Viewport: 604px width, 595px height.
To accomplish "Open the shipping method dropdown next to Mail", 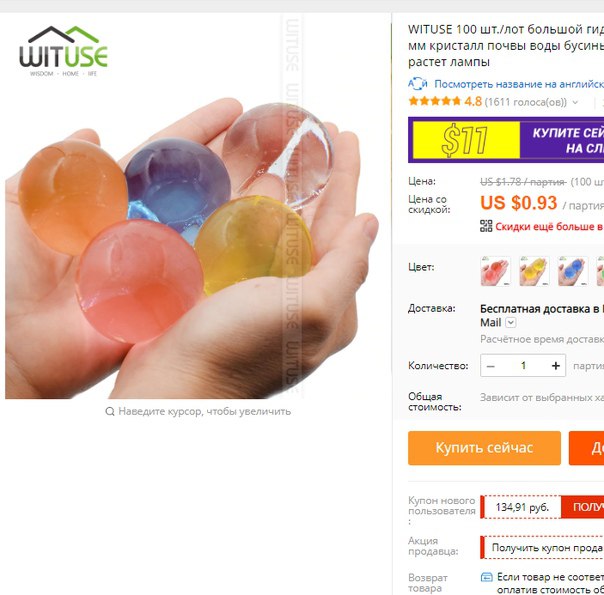I will 510,323.
